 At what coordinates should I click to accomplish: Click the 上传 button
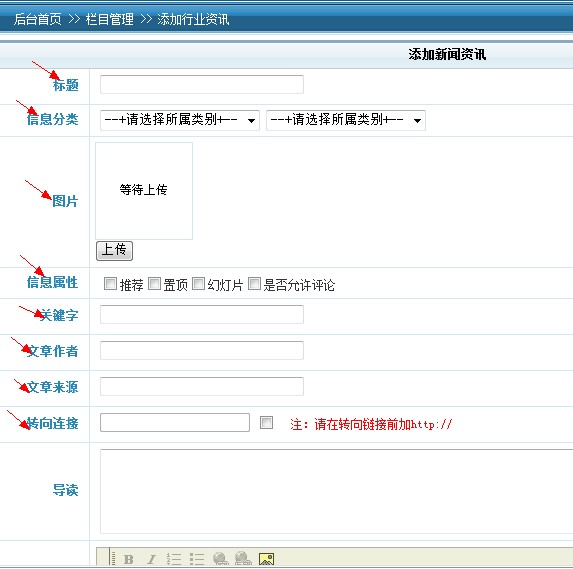point(114,251)
